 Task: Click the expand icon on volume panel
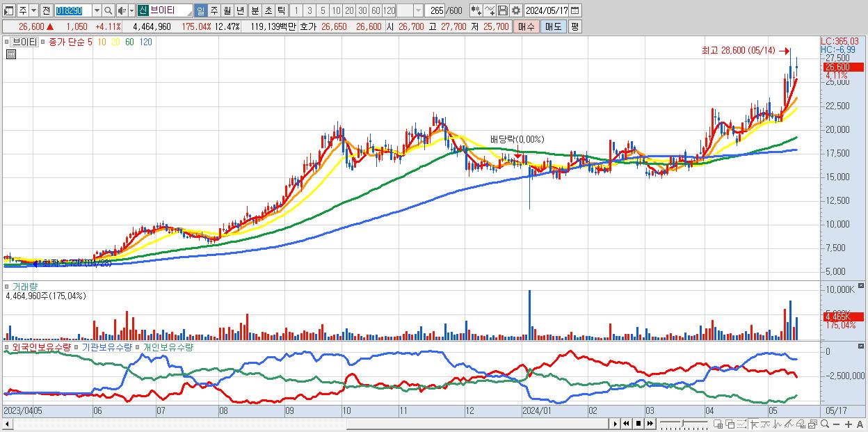(862, 285)
